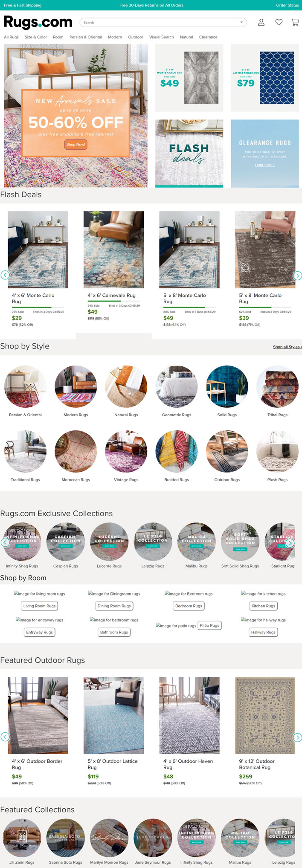302x868 pixels.
Task: Open the shopping cart icon
Action: 295,23
